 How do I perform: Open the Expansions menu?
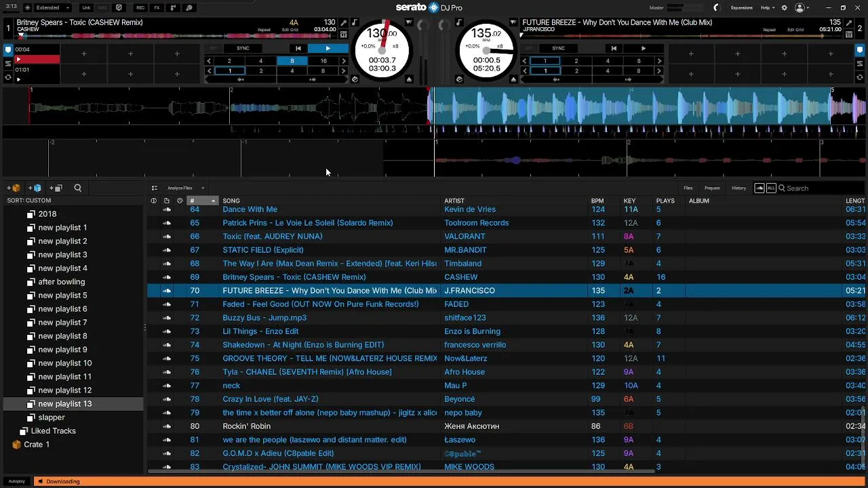(741, 7)
